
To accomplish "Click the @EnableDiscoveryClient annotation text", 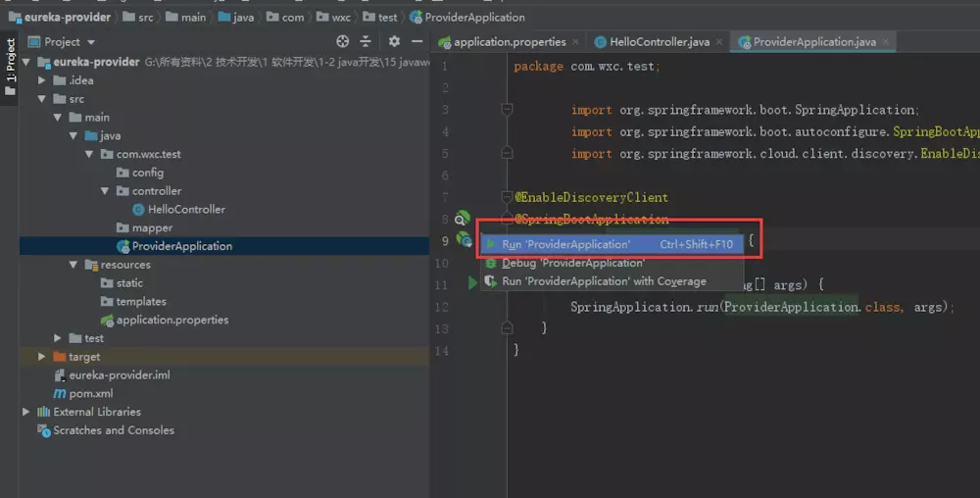I will coord(591,197).
